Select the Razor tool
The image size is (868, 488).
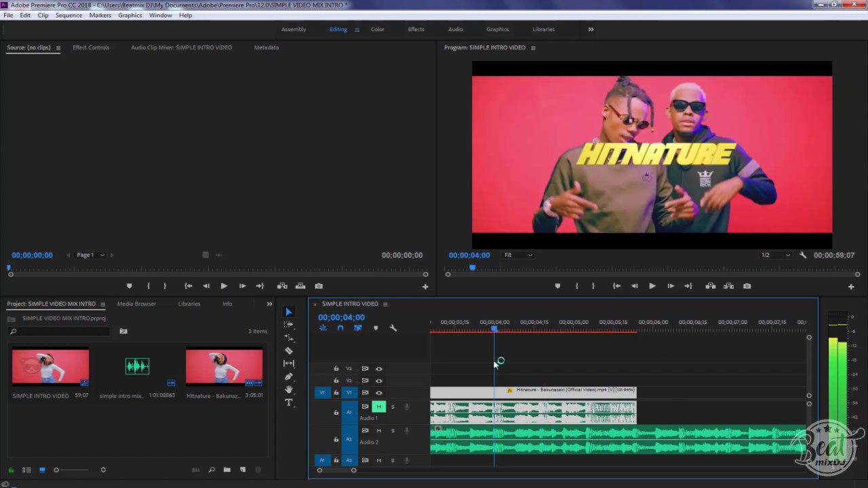[x=289, y=350]
